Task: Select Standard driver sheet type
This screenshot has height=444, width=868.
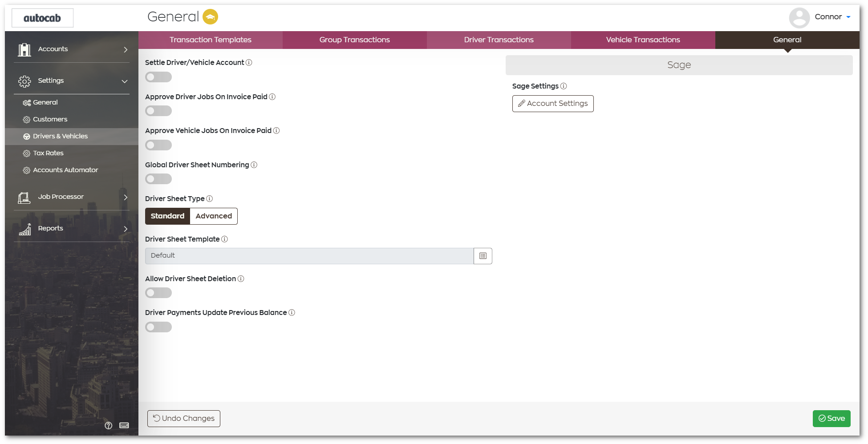Action: (167, 216)
